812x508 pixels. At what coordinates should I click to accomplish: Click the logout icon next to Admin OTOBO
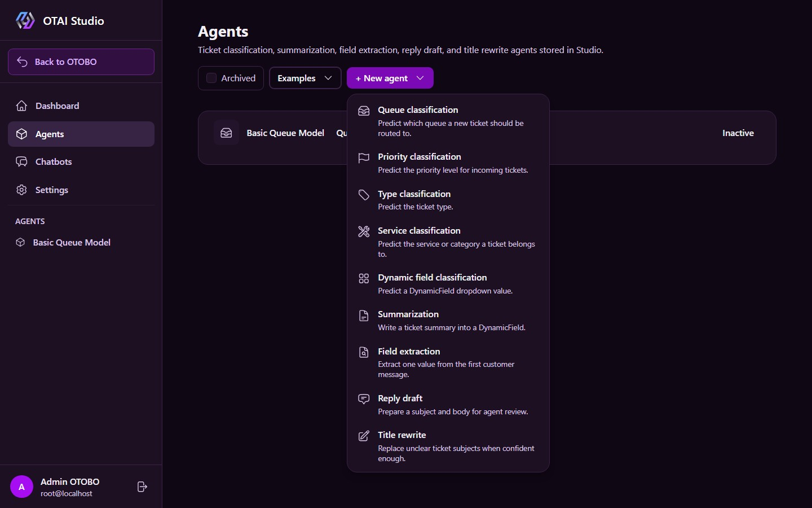[142, 487]
